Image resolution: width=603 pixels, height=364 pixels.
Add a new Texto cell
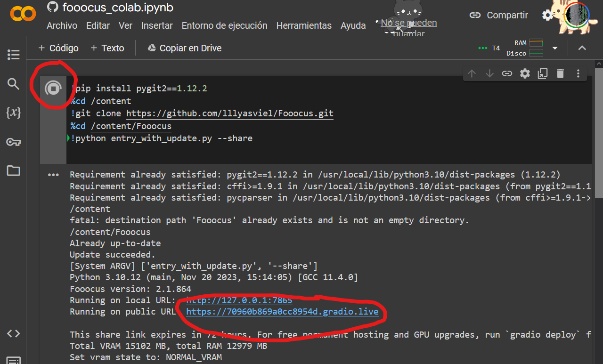point(107,48)
